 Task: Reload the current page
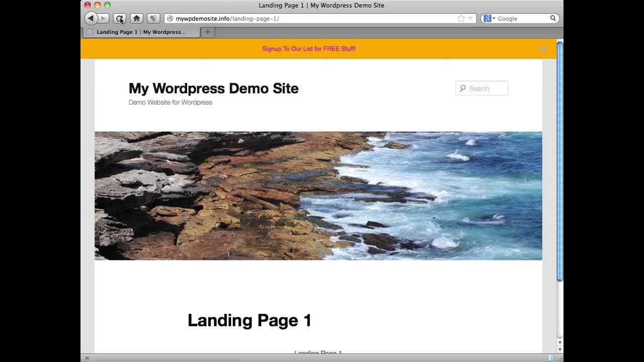[x=120, y=19]
